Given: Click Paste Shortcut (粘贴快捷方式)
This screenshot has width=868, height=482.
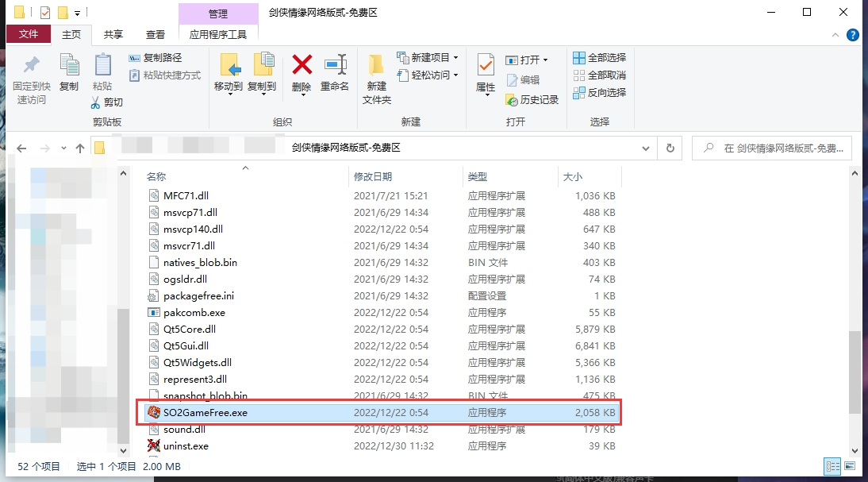Looking at the screenshot, I should pos(164,75).
